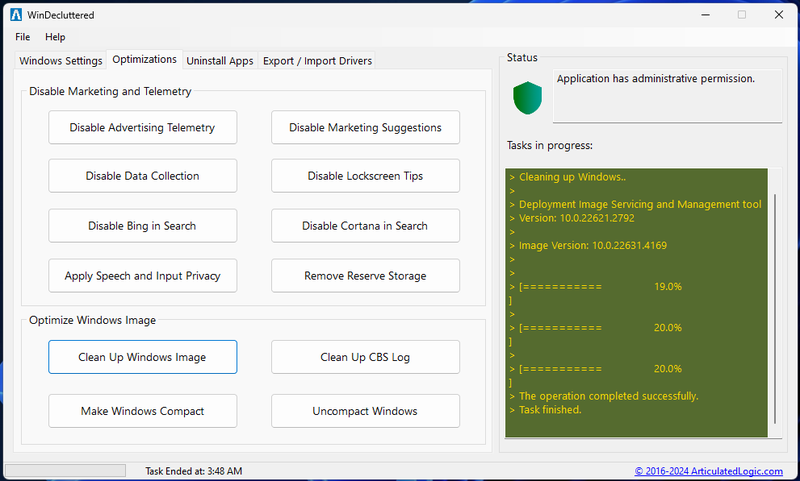The image size is (800, 481).
Task: Open the Help menu
Action: (x=55, y=37)
